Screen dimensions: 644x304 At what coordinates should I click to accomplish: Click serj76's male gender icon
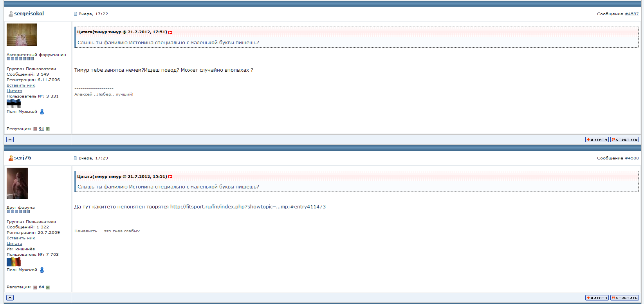[42, 270]
